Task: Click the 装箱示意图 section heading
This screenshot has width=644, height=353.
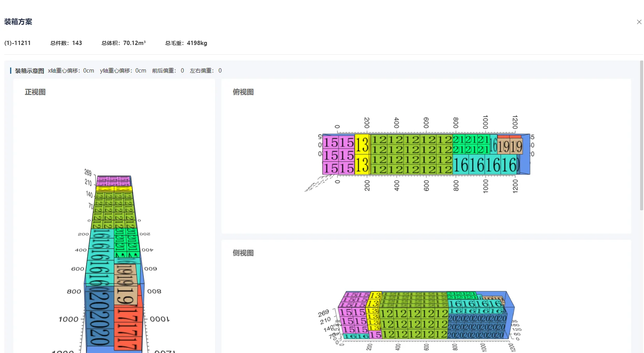Action: 30,71
